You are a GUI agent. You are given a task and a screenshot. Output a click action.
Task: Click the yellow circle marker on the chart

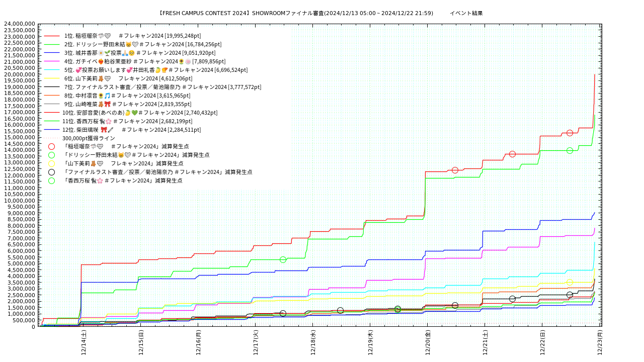tap(570, 282)
